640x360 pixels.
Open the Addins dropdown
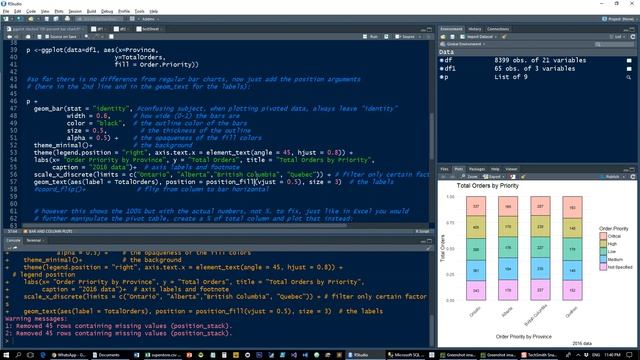pos(150,19)
